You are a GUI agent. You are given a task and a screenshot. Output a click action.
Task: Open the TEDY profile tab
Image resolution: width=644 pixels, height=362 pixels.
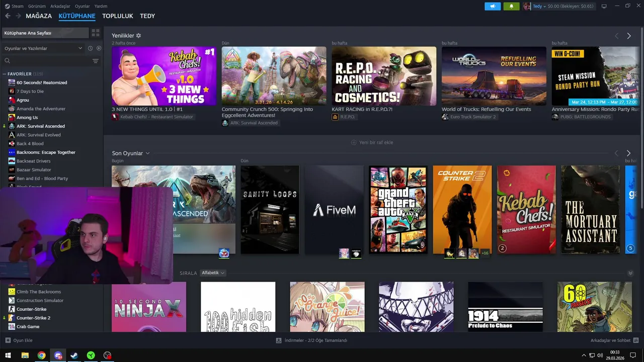[147, 16]
